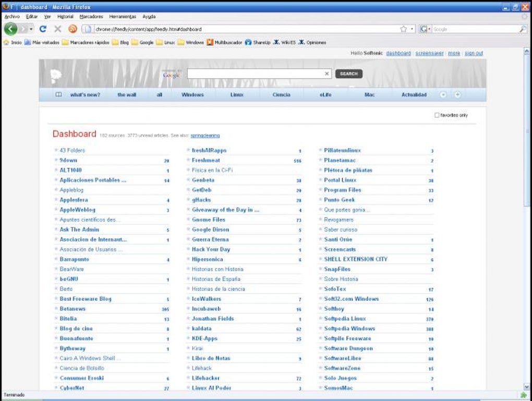Open the Windows bookmark folder in bookmarks toolbar

191,42
